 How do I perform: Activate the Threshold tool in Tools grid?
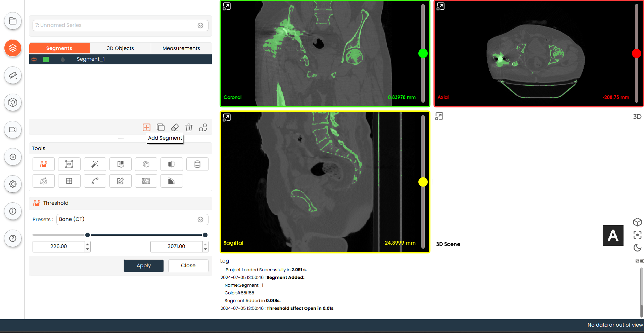click(x=44, y=164)
